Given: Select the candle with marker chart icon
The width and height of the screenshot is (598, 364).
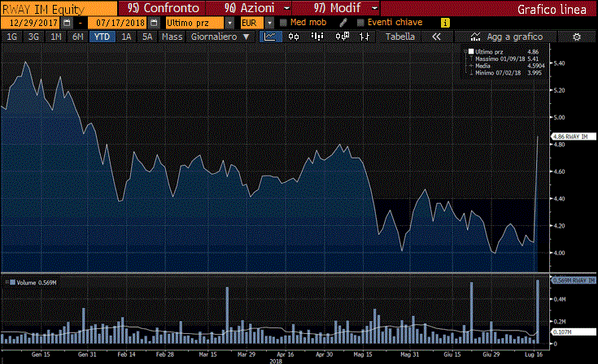Looking at the screenshot, I should (x=342, y=37).
